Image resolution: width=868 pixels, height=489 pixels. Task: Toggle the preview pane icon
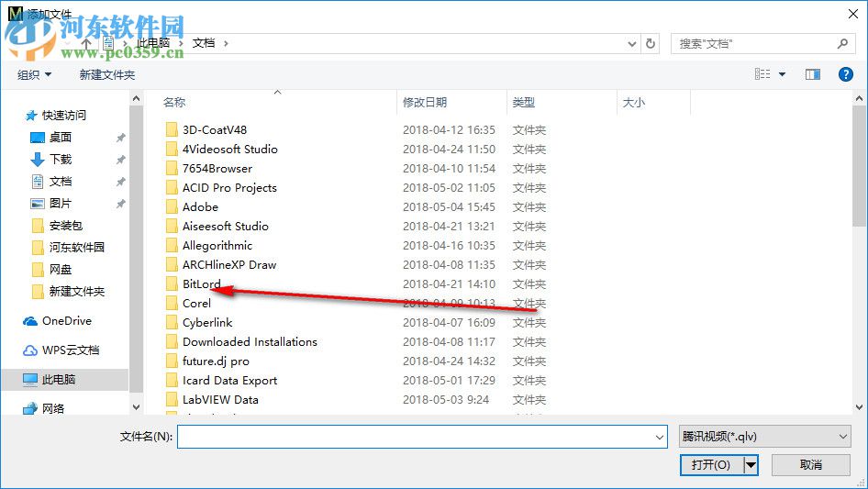point(813,74)
